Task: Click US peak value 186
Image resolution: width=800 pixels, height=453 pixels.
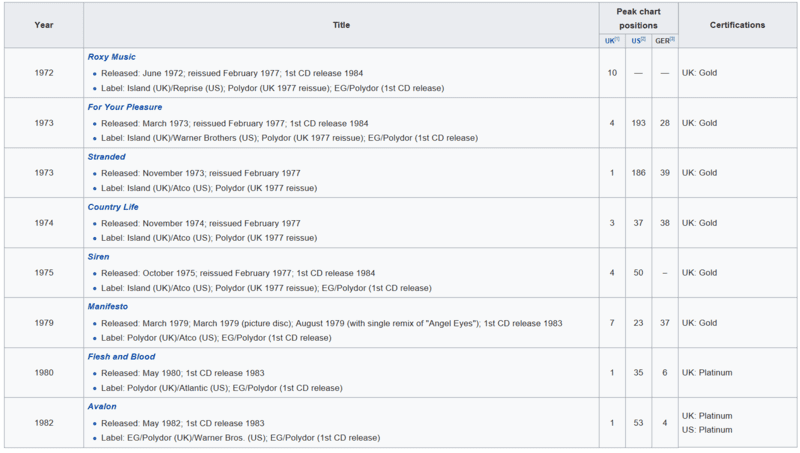Action: click(x=638, y=173)
